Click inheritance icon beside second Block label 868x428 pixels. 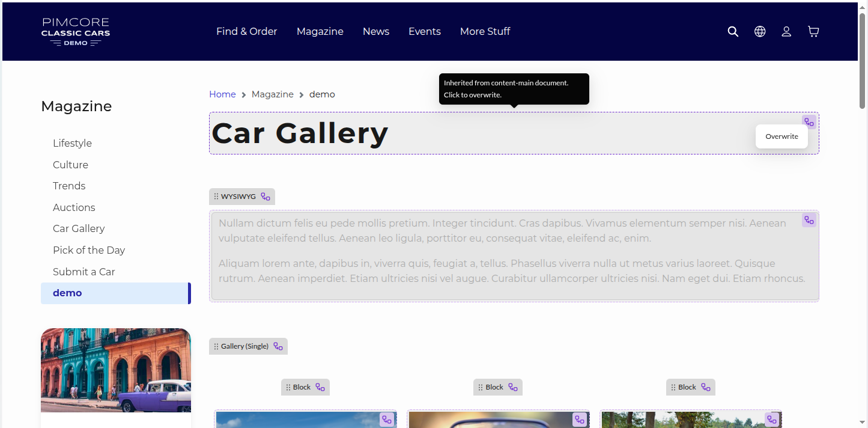[x=513, y=387]
